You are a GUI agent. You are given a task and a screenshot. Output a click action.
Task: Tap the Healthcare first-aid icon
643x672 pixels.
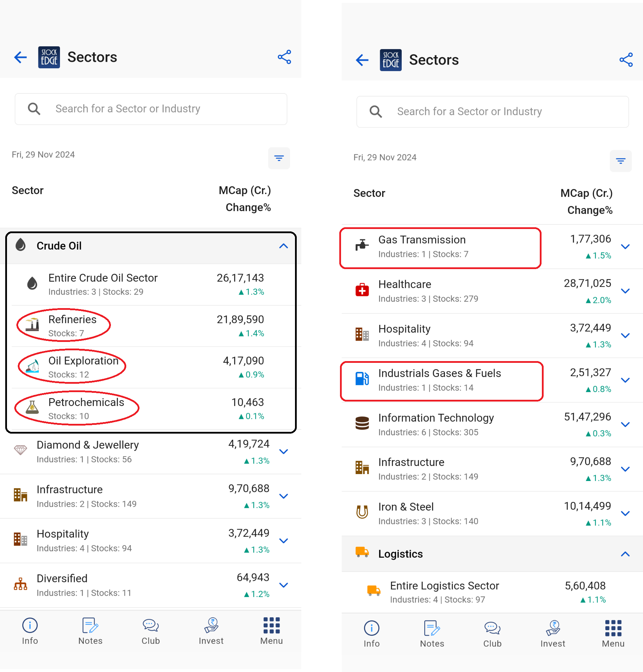click(362, 290)
